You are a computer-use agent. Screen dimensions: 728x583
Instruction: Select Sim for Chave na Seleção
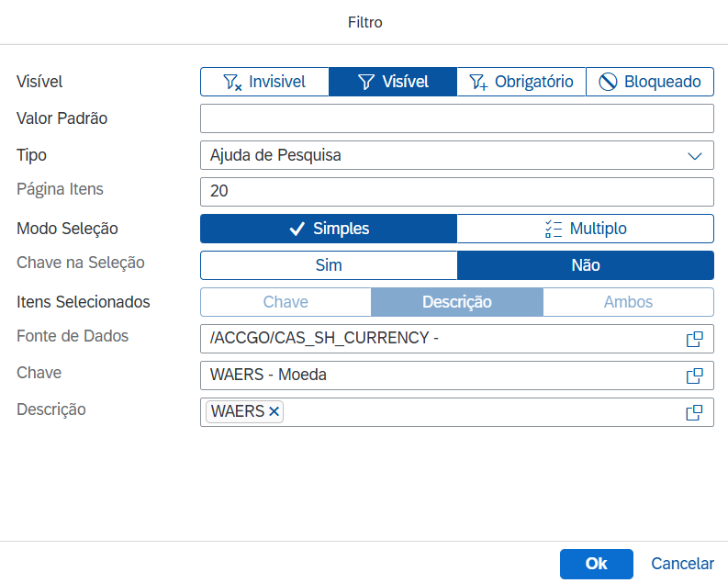tap(329, 265)
